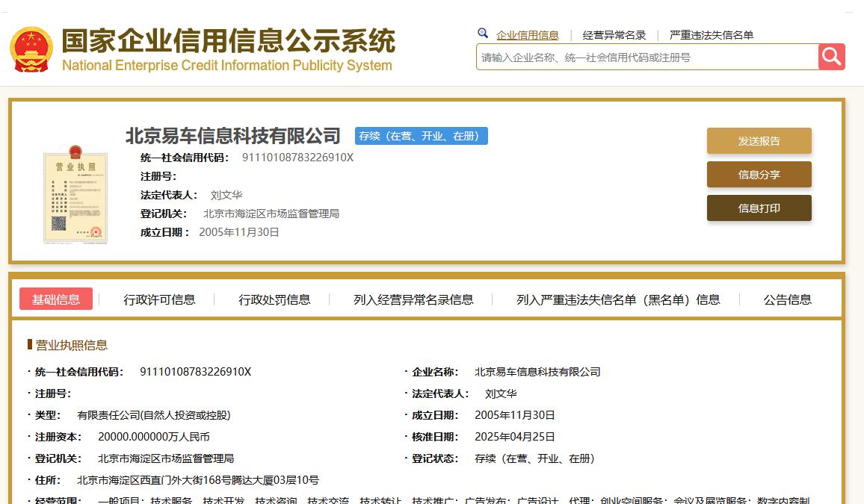This screenshot has height=504, width=864.
Task: Click 登记状态 value 存续（在营、开业、在册）
Action: [534, 458]
